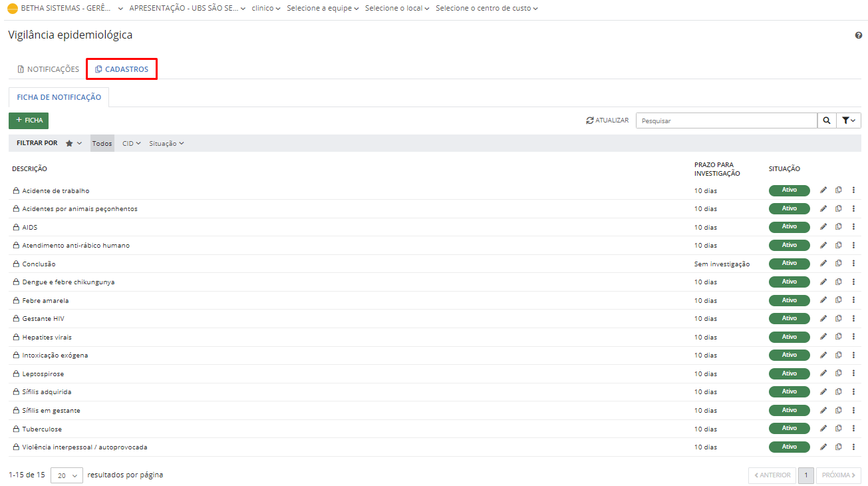Viewport: 868px width, 486px height.
Task: Open more options for Violência interpessoal row
Action: click(x=853, y=447)
